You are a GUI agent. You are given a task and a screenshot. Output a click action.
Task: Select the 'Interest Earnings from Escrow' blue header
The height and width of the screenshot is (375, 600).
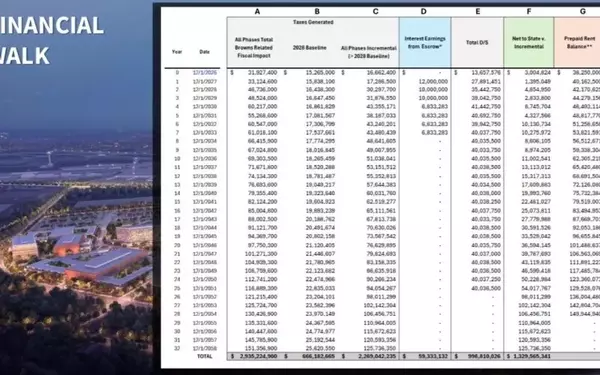tap(425, 42)
